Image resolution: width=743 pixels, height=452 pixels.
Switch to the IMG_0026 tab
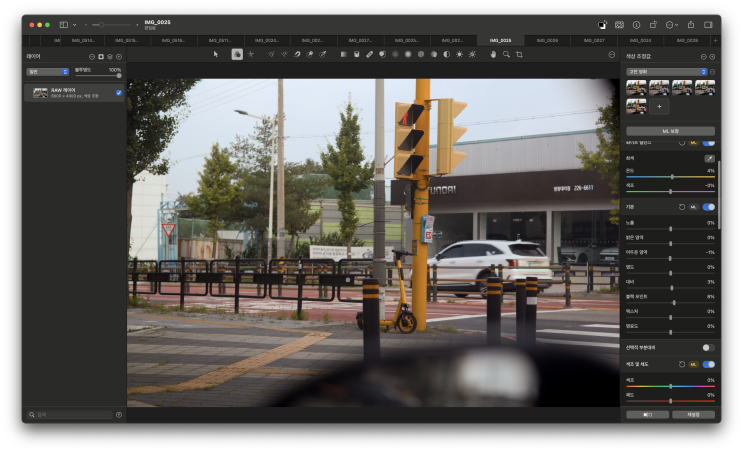(546, 41)
